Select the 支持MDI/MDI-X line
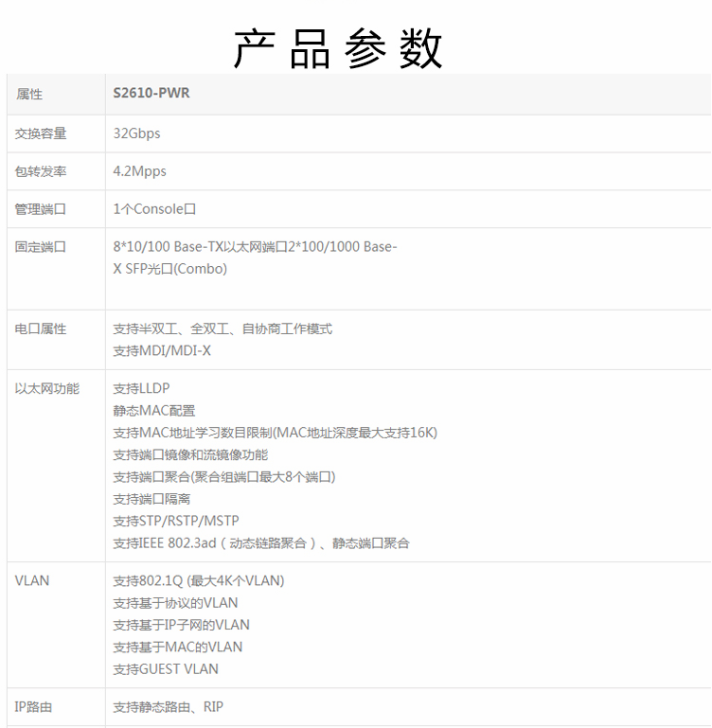The height and width of the screenshot is (728, 712). pyautogui.click(x=162, y=351)
